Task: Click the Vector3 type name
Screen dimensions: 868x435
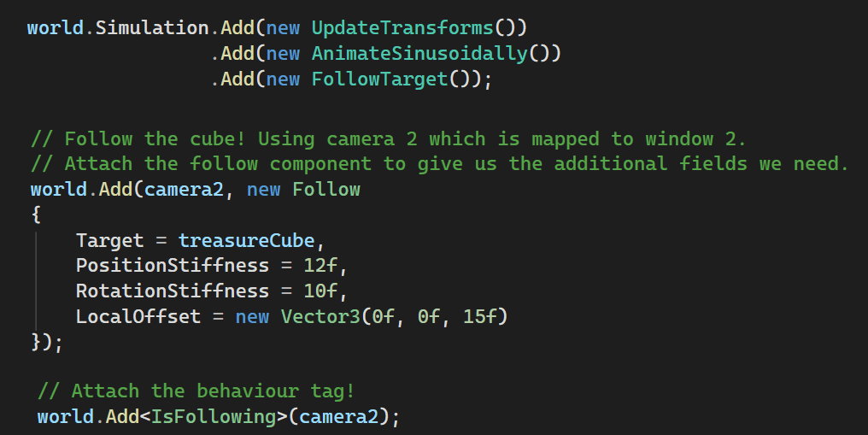Action: pos(320,316)
